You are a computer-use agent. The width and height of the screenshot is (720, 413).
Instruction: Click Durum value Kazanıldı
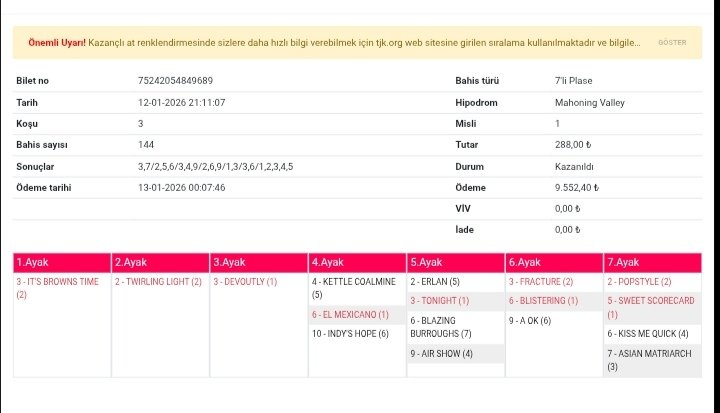pyautogui.click(x=574, y=167)
